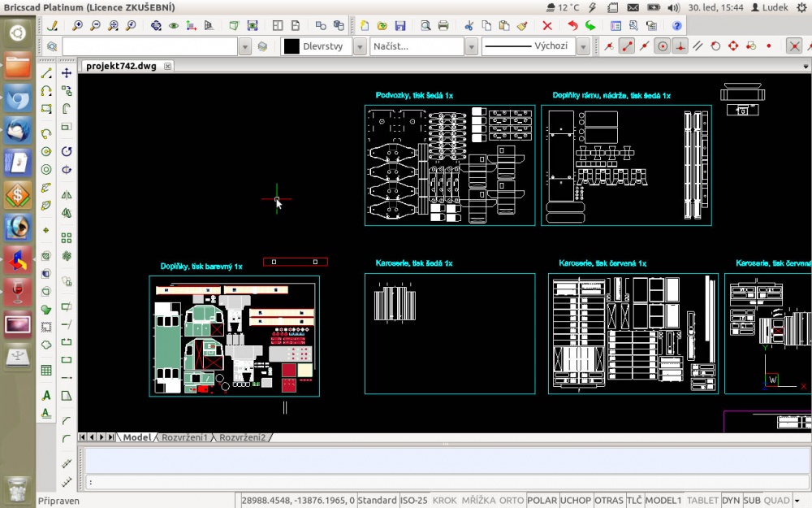
Task: Open the Dlevrstvy color dropdown arrow
Action: (x=360, y=46)
